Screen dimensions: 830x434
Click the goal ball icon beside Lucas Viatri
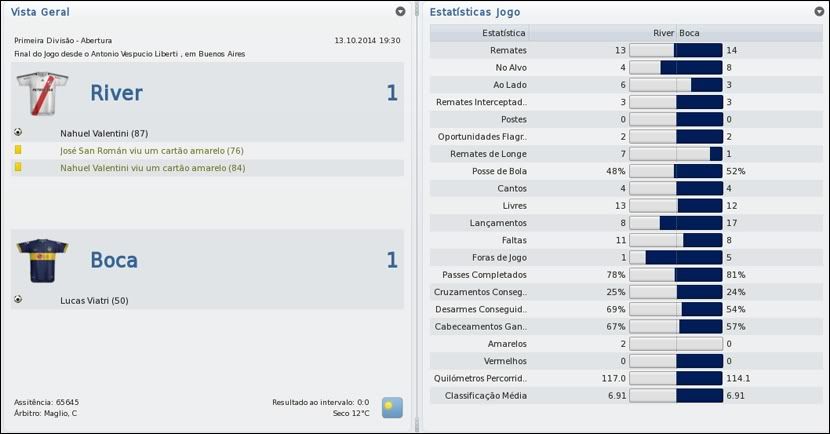point(18,300)
